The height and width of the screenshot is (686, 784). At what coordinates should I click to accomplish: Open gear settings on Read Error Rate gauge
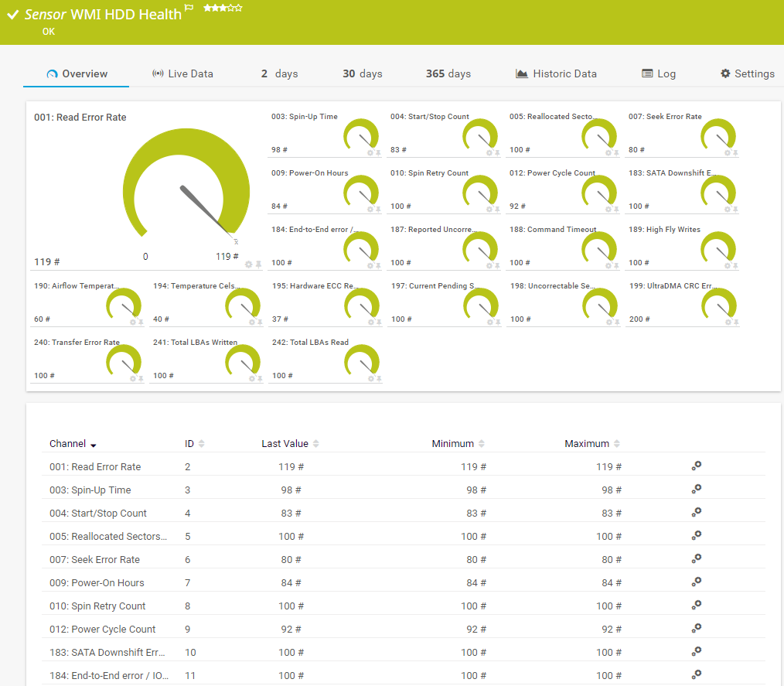pos(248,265)
